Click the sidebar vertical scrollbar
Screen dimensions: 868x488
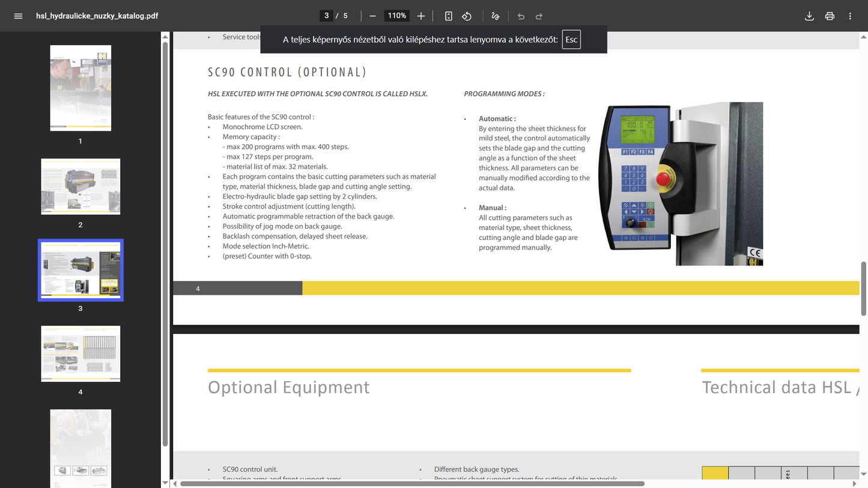165,243
